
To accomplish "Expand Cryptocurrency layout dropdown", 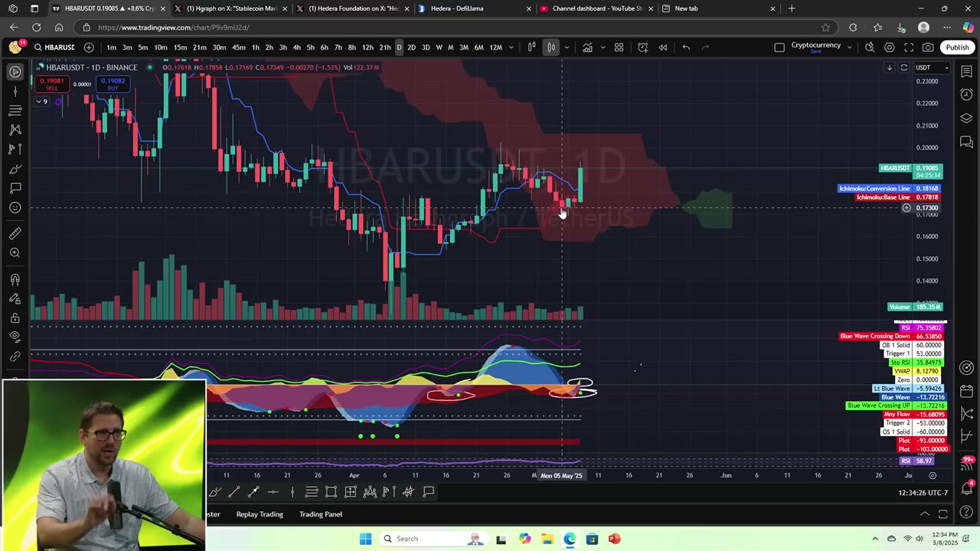I will point(849,47).
